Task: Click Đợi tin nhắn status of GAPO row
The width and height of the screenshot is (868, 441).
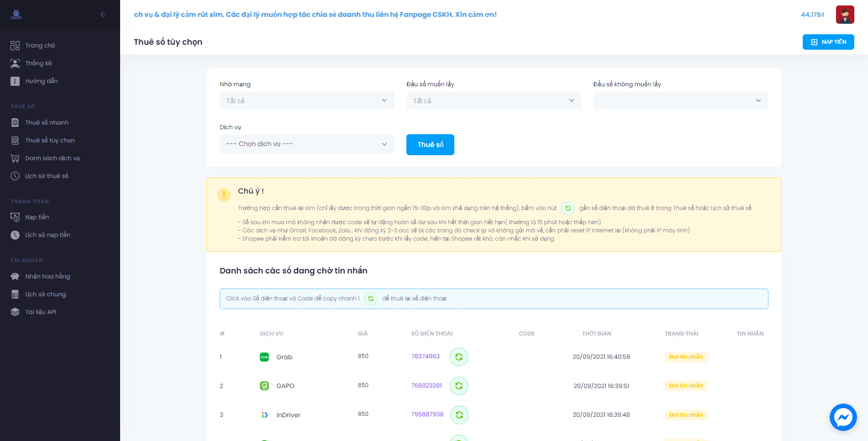Action: pyautogui.click(x=686, y=386)
